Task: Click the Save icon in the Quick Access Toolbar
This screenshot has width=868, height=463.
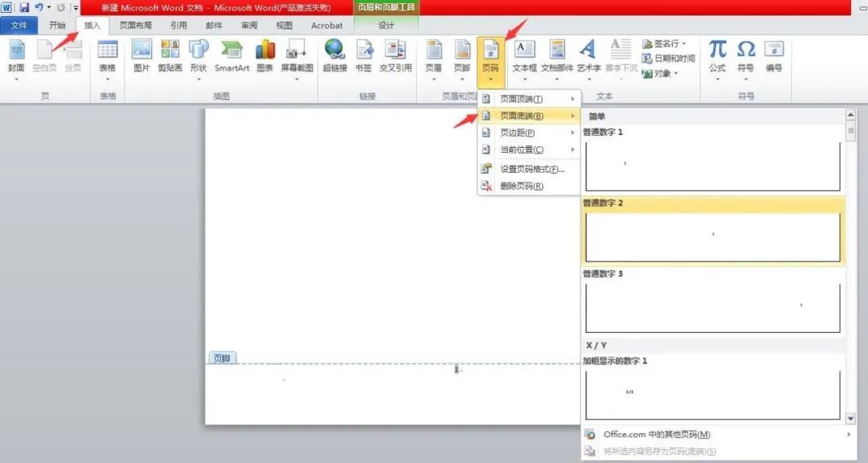Action: (24, 8)
